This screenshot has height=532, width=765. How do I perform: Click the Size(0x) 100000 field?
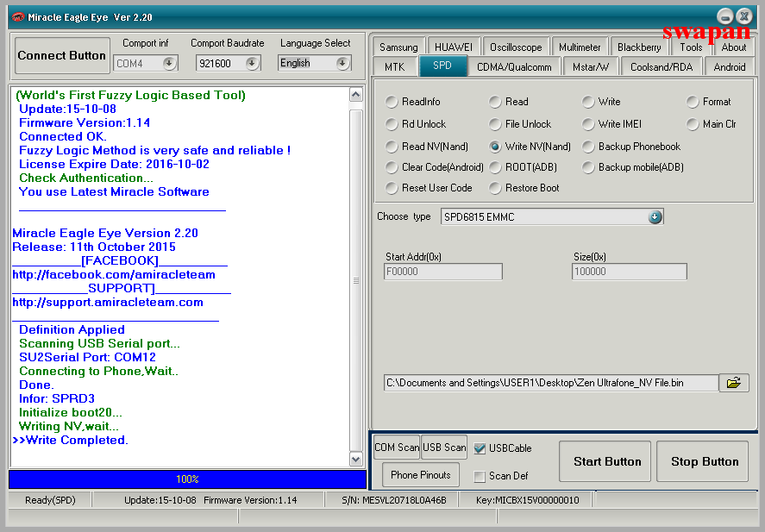[x=630, y=272]
